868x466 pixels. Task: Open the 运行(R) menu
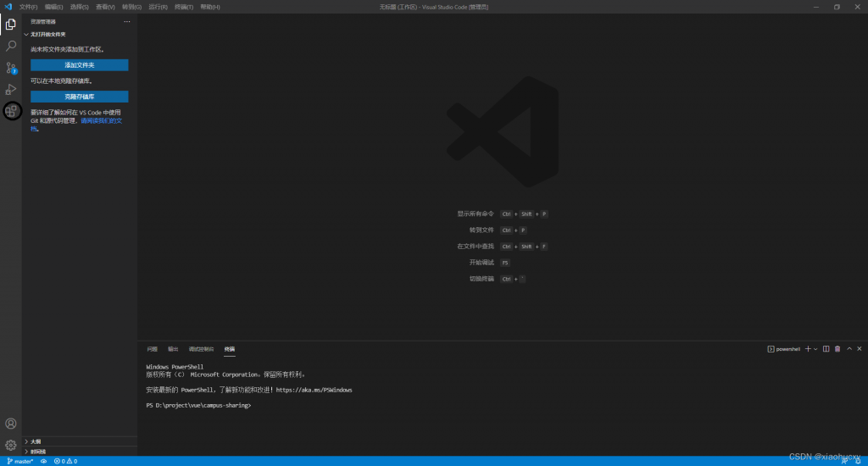pos(158,7)
